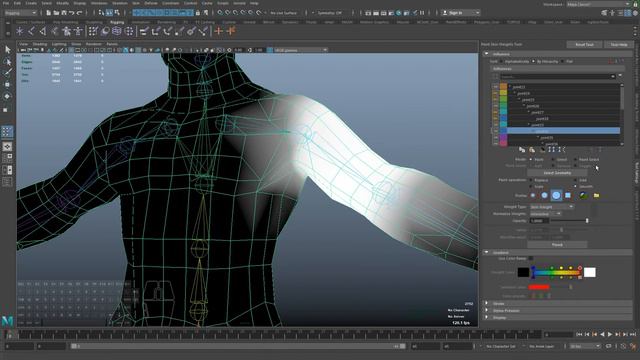The width and height of the screenshot is (640, 360).
Task: Click the Reset Tool button
Action: (584, 44)
